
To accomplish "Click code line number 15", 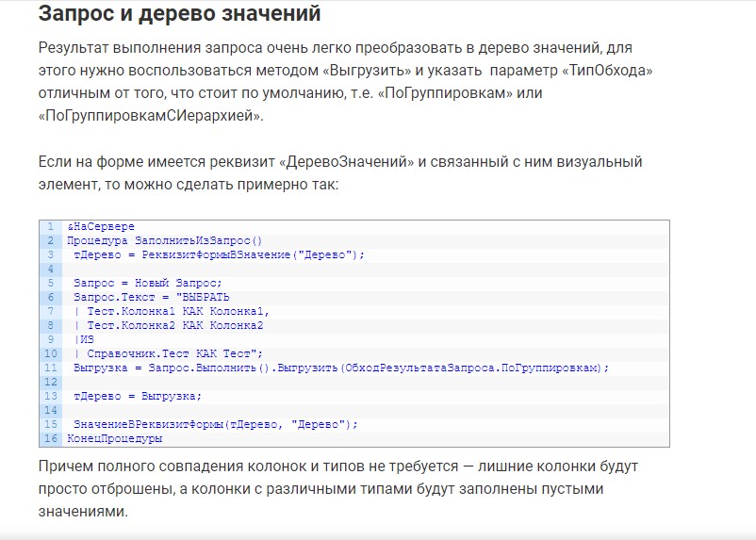I will tap(51, 424).
